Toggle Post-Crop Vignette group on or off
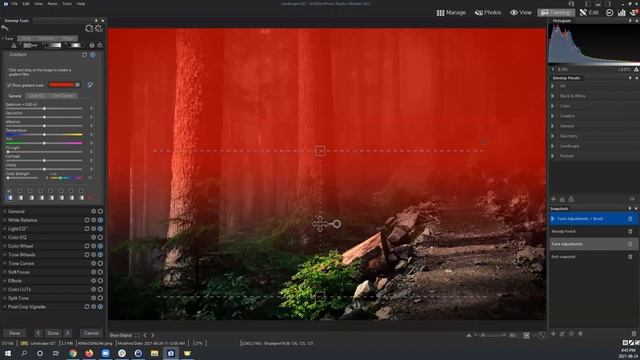Viewport: 640px width, 360px height. coord(100,307)
